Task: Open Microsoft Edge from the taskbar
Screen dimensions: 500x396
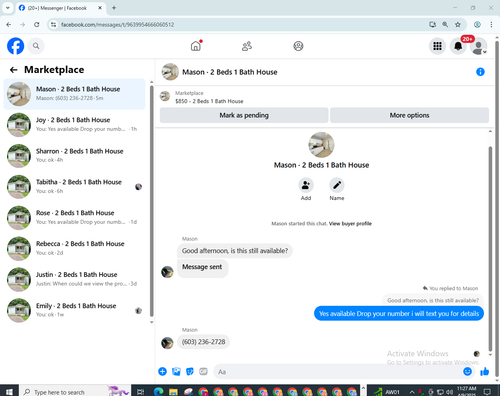Action: (158, 392)
